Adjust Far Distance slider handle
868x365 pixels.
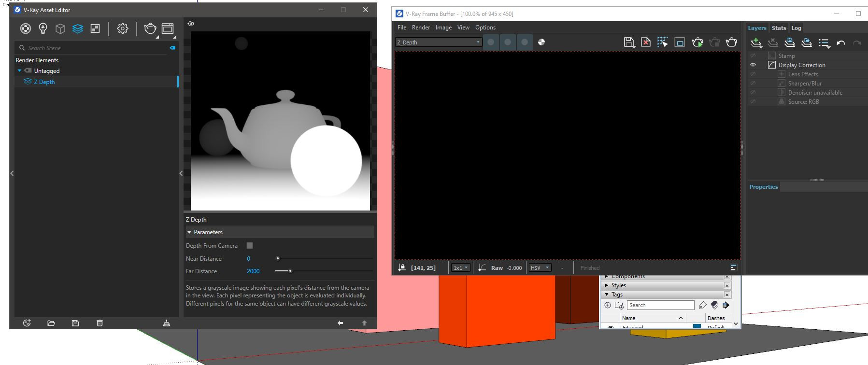[x=290, y=271]
